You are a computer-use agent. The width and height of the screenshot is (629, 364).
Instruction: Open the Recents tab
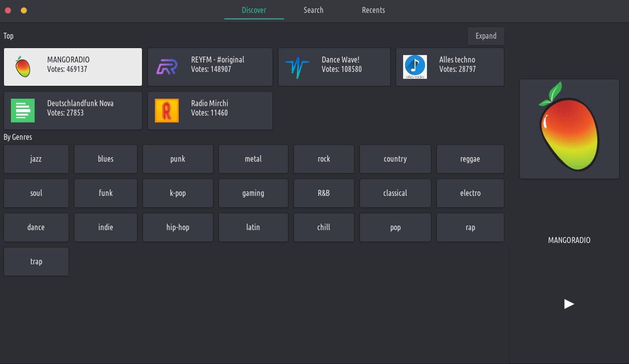[373, 10]
